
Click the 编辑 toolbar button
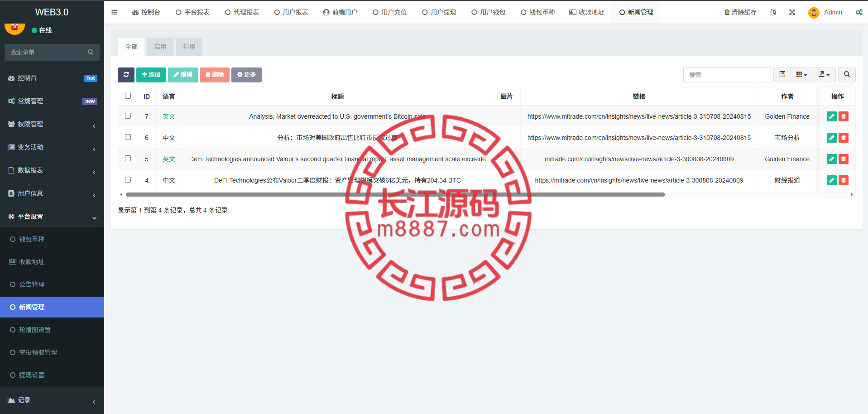183,75
